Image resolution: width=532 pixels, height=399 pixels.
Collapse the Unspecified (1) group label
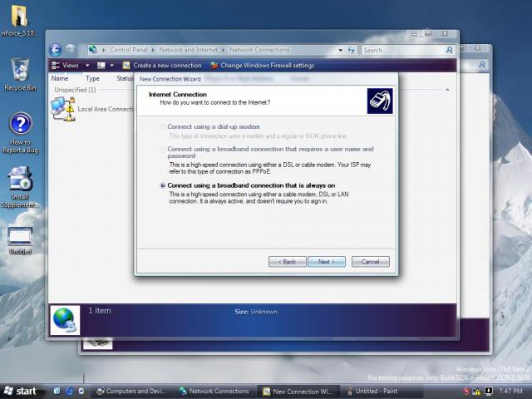[x=75, y=90]
